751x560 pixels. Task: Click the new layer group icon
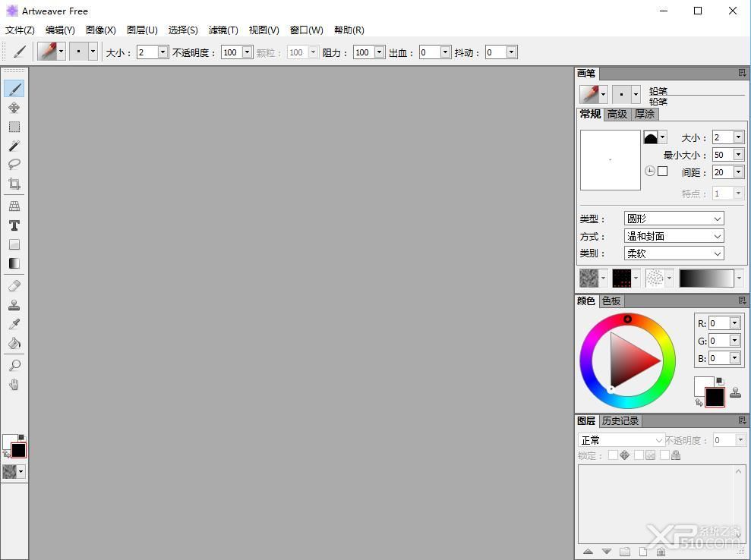click(x=624, y=552)
